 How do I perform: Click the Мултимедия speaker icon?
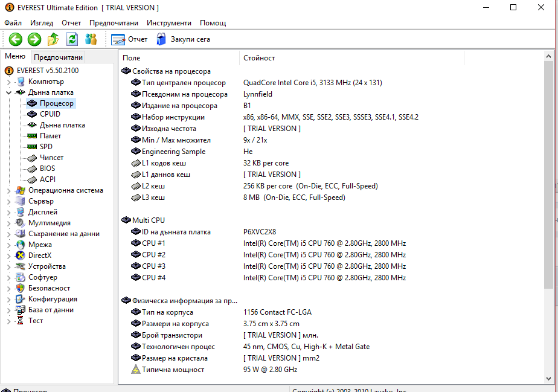[21, 223]
